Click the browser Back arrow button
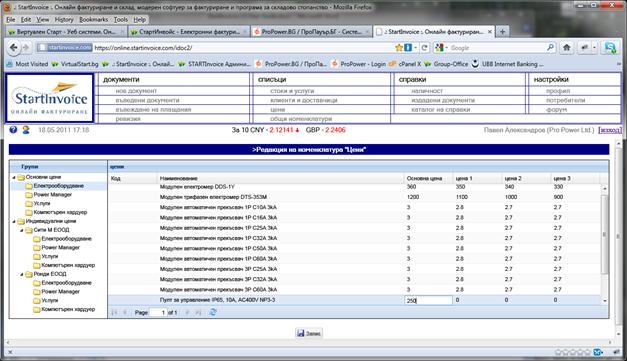 14,48
